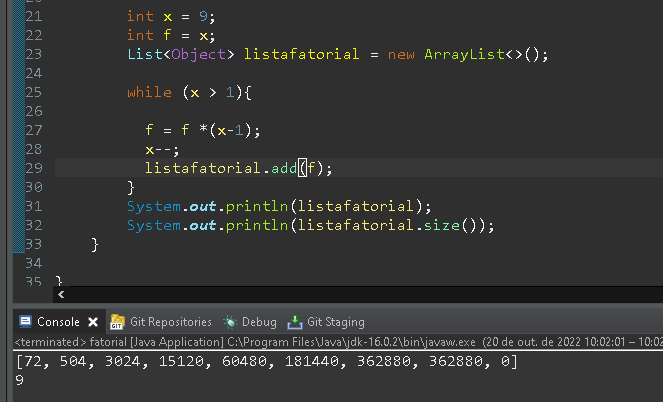The image size is (663, 402).
Task: Click the 'x--;' statement
Action: tap(162, 149)
